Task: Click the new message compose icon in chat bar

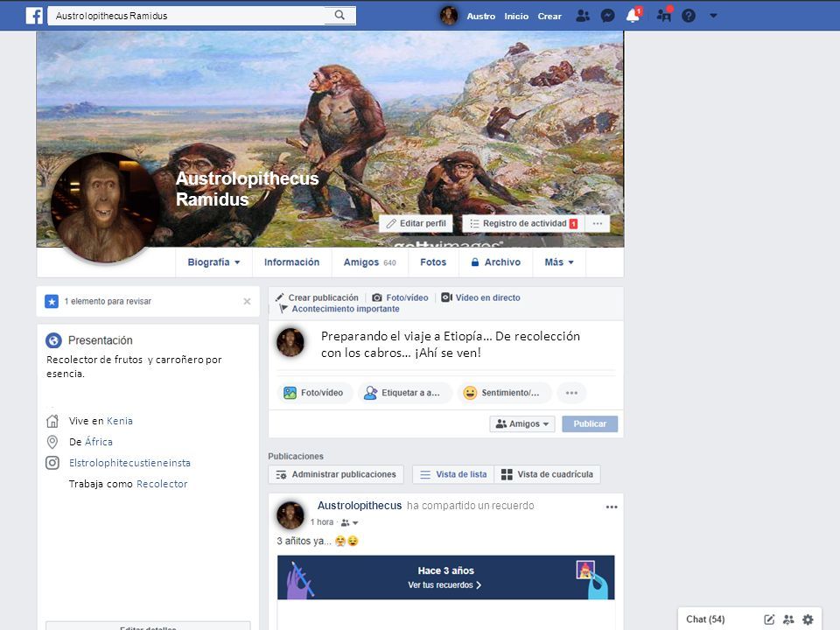Action: click(x=769, y=619)
